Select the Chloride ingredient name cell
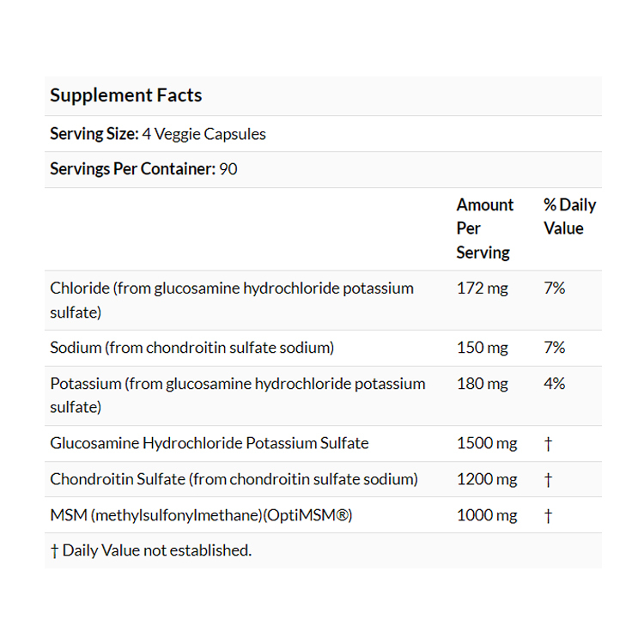Image resolution: width=644 pixels, height=644 pixels. [232, 300]
